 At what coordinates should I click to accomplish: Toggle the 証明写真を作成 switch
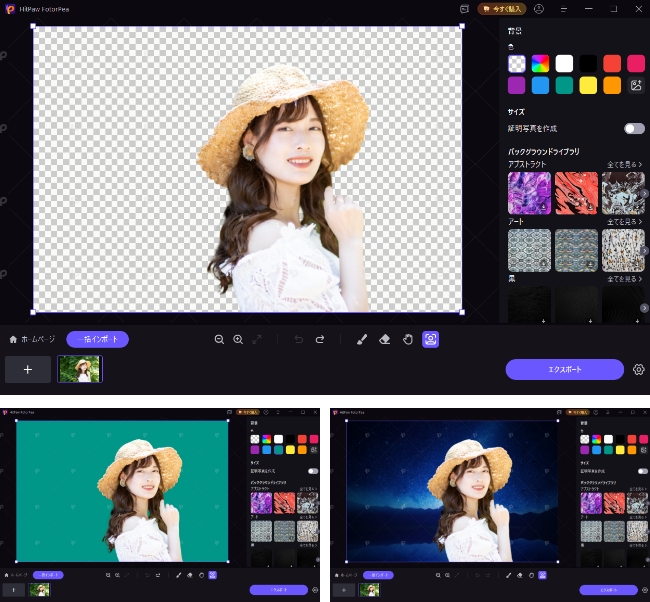point(634,129)
